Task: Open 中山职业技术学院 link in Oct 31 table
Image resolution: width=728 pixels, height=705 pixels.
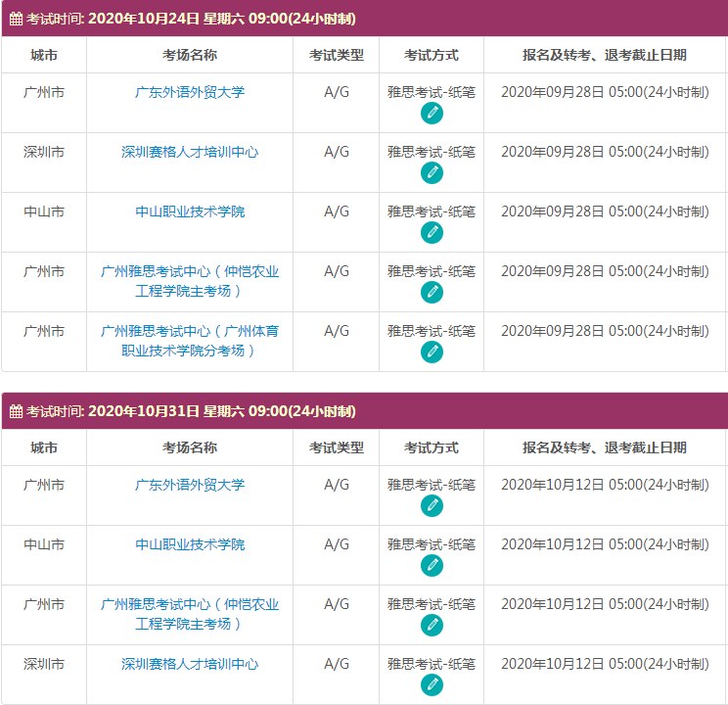Action: click(190, 544)
